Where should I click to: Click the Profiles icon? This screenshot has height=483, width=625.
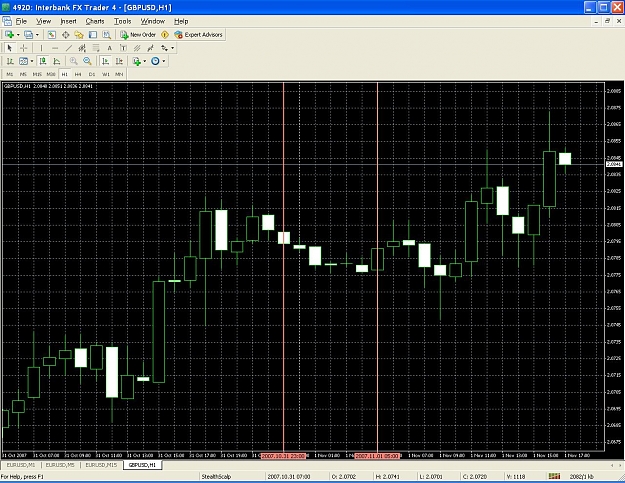click(29, 35)
